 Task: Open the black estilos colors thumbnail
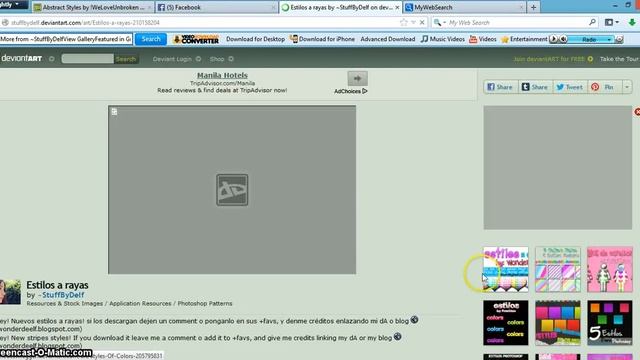click(x=506, y=323)
